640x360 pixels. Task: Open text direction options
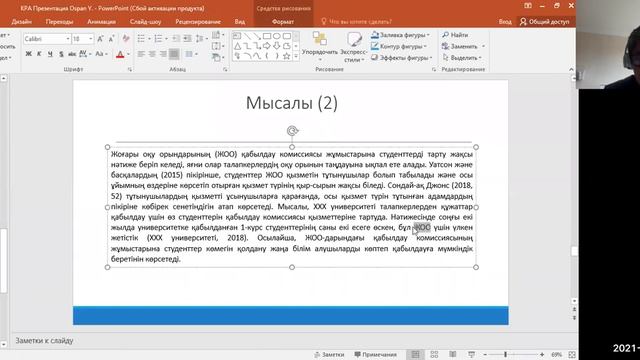(x=218, y=35)
